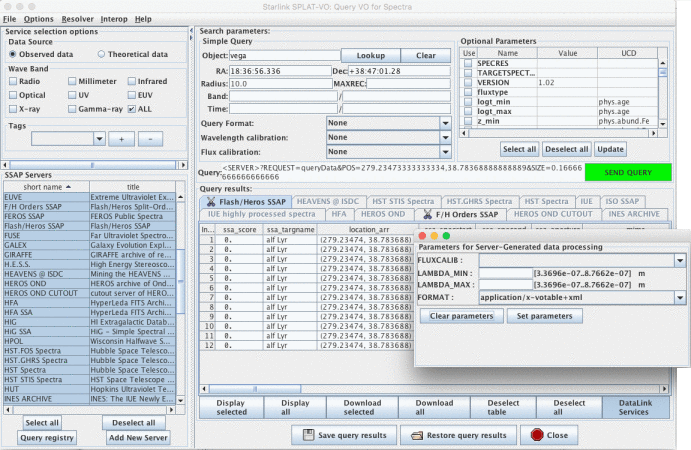Tick the EUV wave band checkbox
Viewport: 691px width, 450px height.
click(x=132, y=95)
